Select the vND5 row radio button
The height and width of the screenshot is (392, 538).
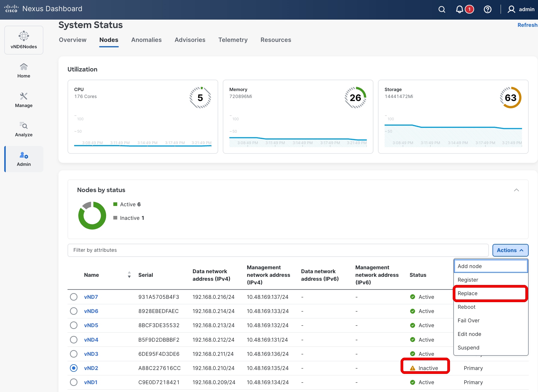(x=74, y=325)
